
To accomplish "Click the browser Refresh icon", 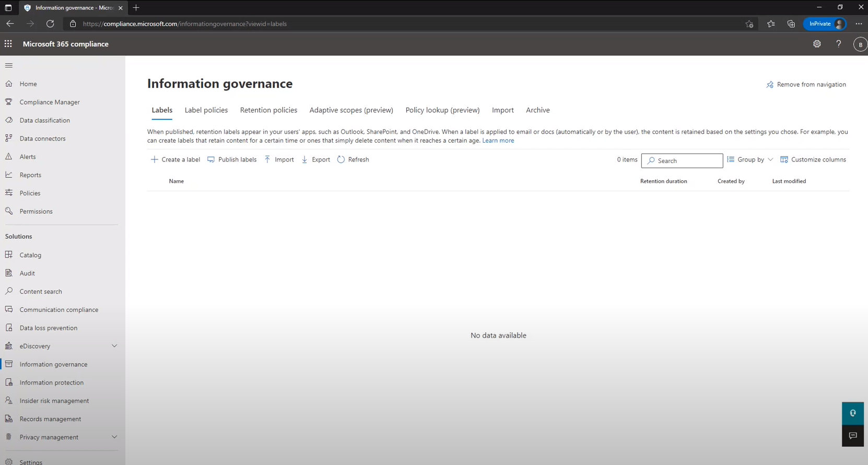I will (50, 24).
